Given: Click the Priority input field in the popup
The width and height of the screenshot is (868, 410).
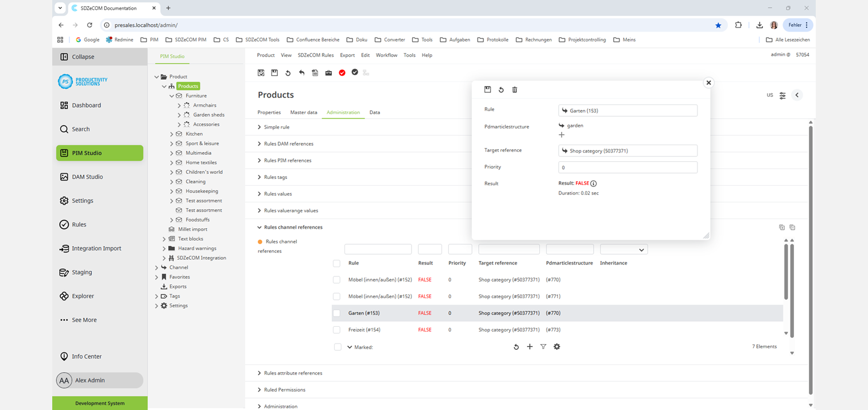Looking at the screenshot, I should pyautogui.click(x=627, y=167).
